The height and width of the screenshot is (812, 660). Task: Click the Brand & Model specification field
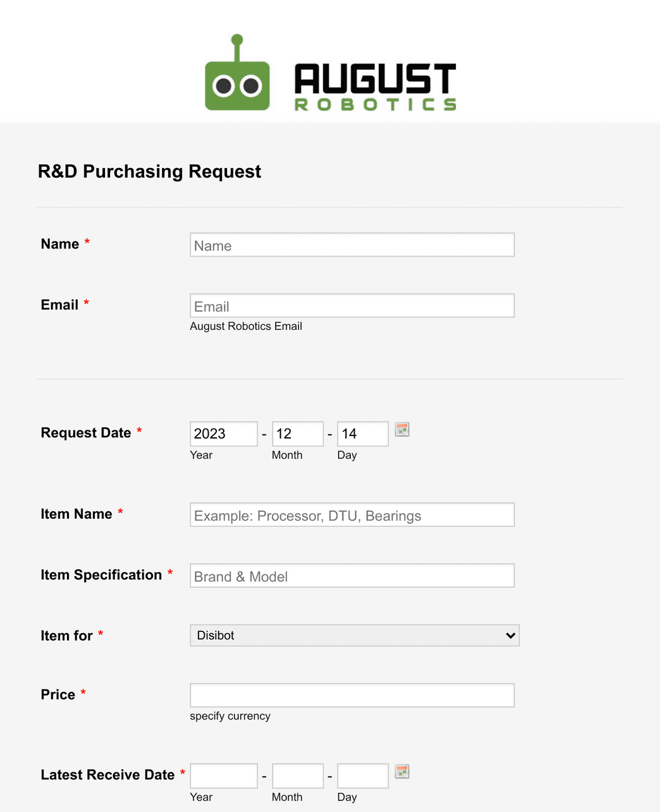click(x=351, y=575)
